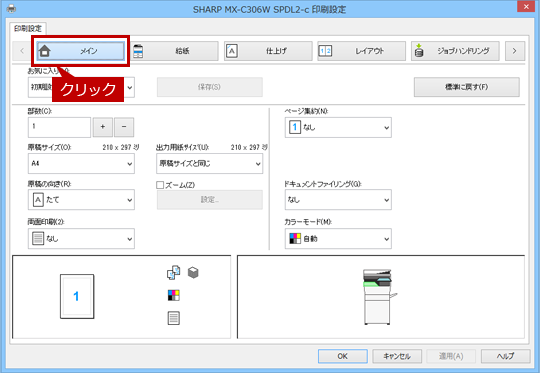Click the portrait icon in 原稿の向き
This screenshot has height=373, width=540.
38,200
